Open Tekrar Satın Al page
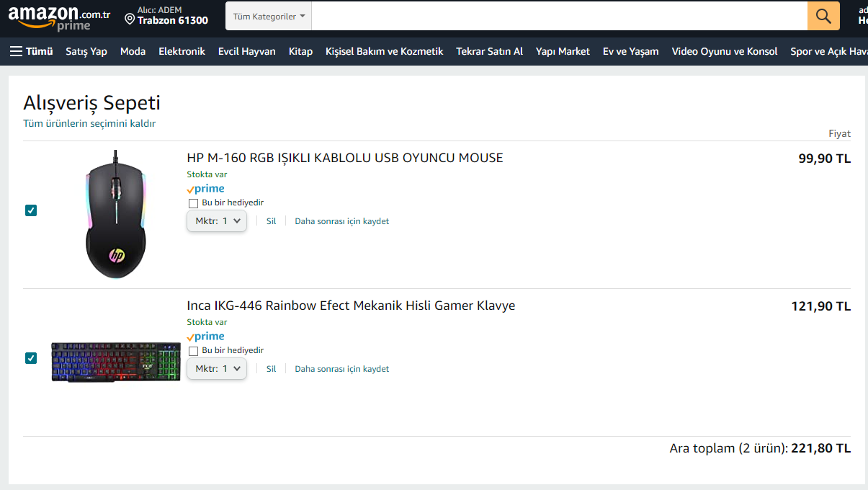Viewport: 868px width, 490px height. 490,51
